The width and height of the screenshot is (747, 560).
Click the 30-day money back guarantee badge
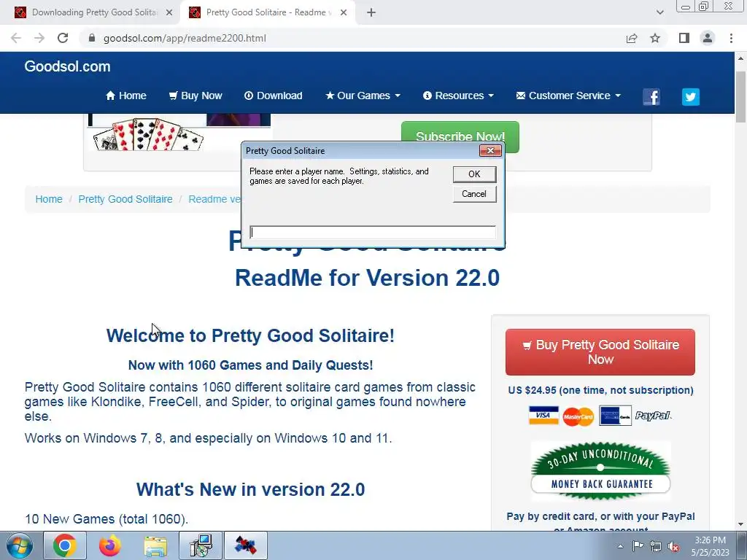(x=601, y=470)
